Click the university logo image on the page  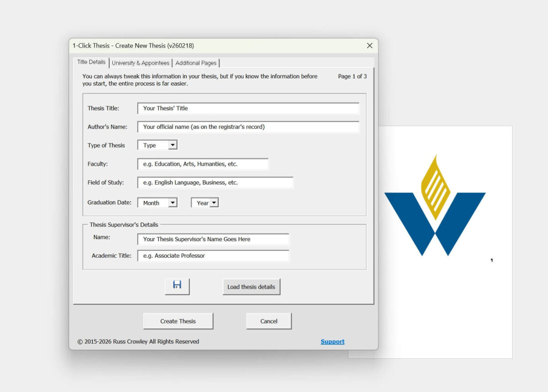[435, 206]
